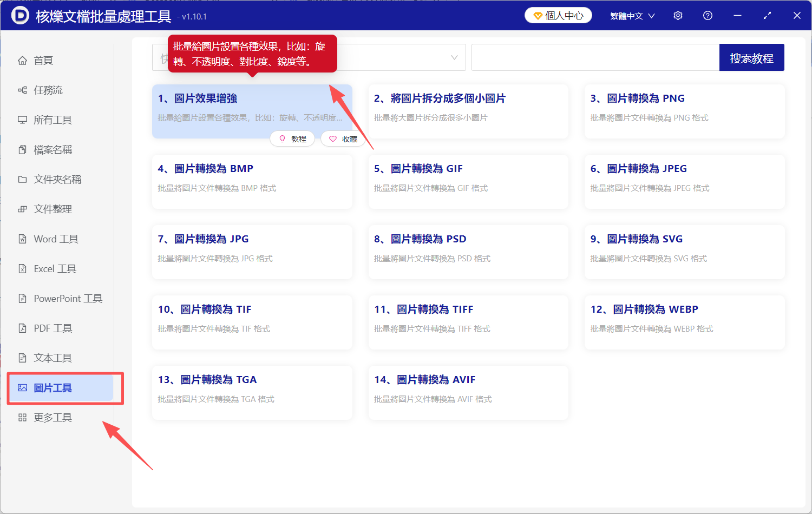Select the Excel 工具 sidebar icon
The image size is (812, 514).
(x=22, y=268)
